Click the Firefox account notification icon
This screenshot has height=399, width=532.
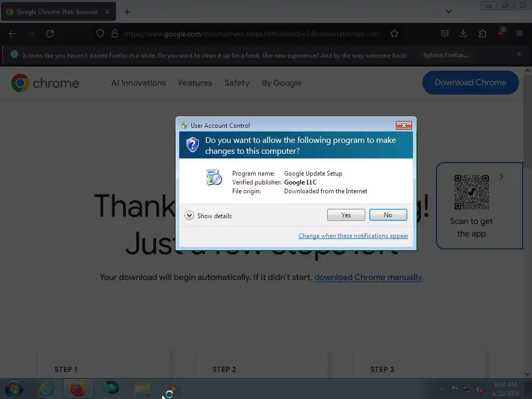click(x=501, y=32)
